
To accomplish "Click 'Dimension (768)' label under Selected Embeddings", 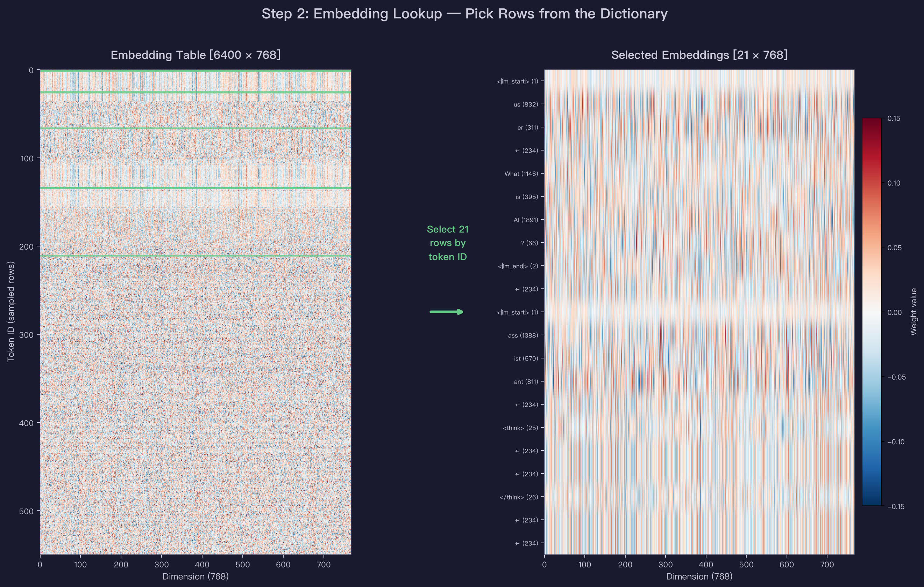I will coord(699,576).
